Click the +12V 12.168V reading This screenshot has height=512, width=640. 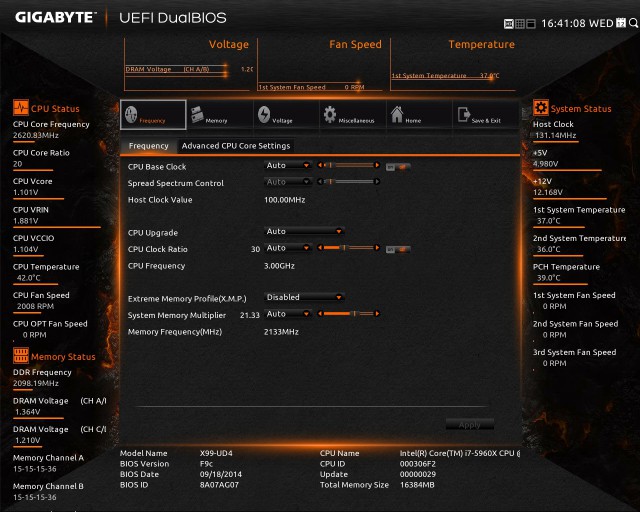(x=548, y=192)
